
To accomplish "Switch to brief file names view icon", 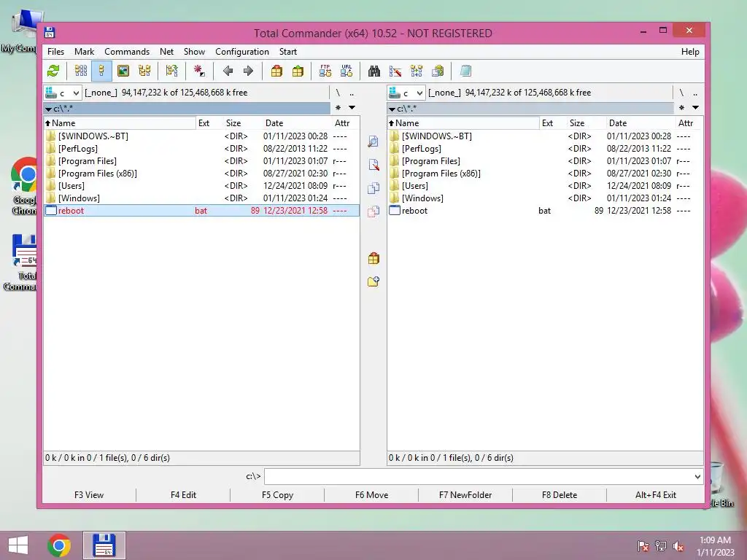I will click(x=80, y=71).
